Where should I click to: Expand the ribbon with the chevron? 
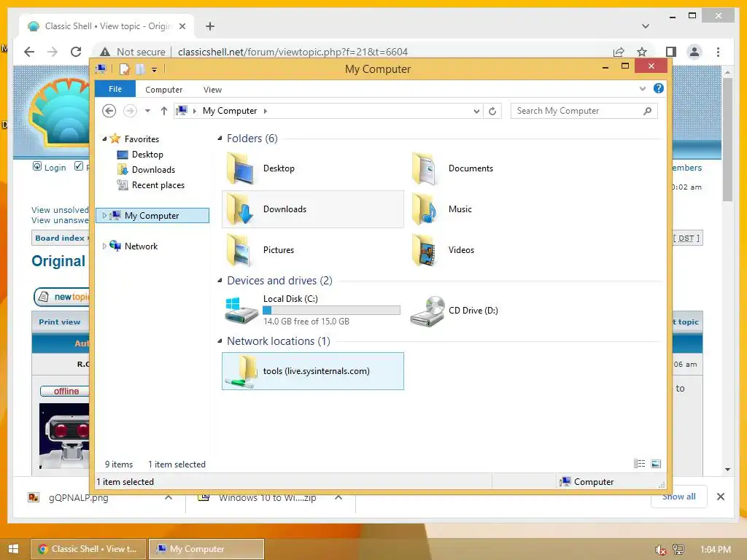[x=643, y=88]
